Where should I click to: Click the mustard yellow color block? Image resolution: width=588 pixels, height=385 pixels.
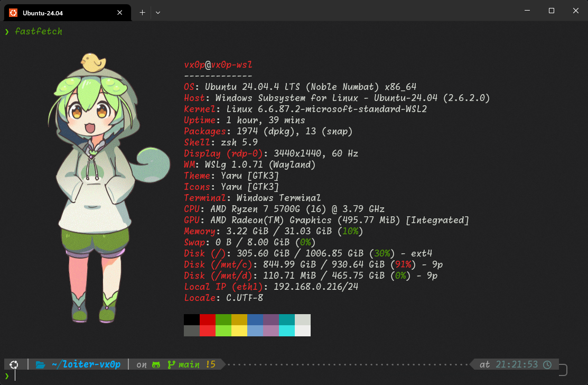pyautogui.click(x=239, y=320)
